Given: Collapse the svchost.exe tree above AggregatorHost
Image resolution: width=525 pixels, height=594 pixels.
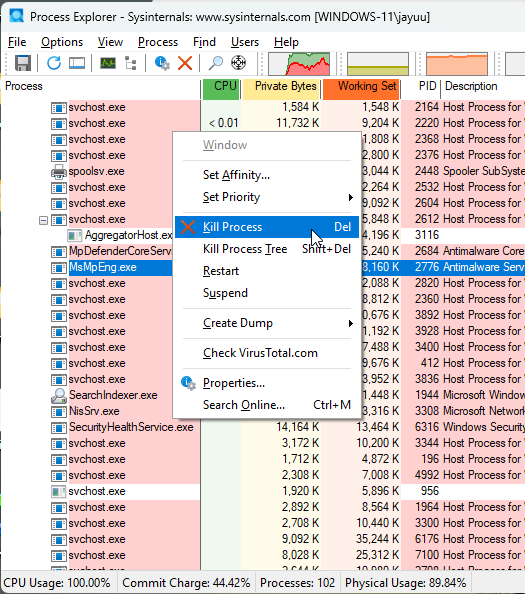Looking at the screenshot, I should (44, 220).
